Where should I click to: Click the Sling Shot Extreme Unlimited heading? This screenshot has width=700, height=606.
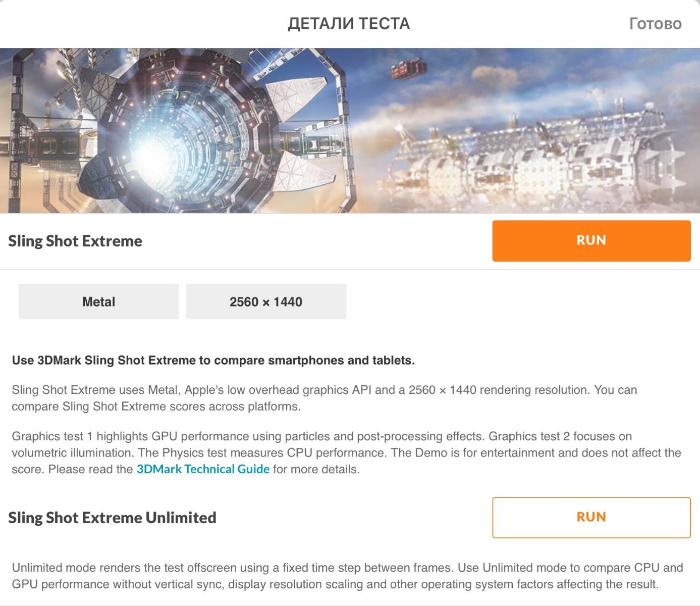pos(112,518)
